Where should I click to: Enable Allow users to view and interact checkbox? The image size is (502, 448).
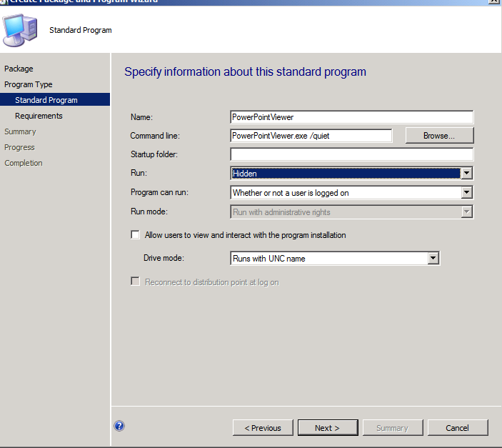pos(136,235)
